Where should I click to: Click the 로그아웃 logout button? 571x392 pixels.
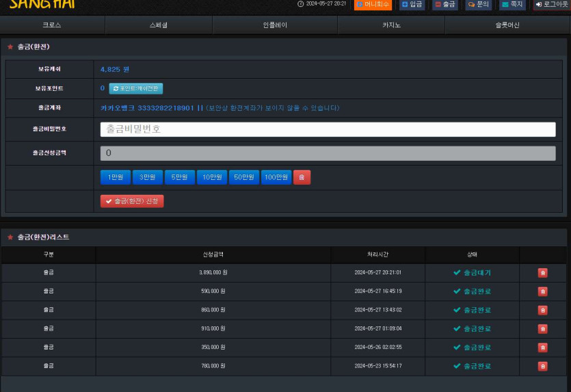551,5
